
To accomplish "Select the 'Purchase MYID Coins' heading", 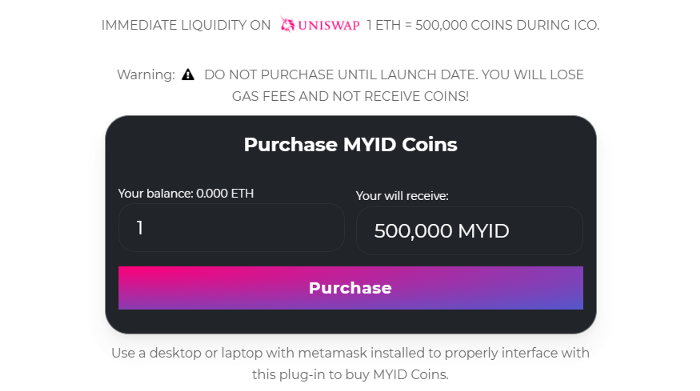I will pos(350,144).
